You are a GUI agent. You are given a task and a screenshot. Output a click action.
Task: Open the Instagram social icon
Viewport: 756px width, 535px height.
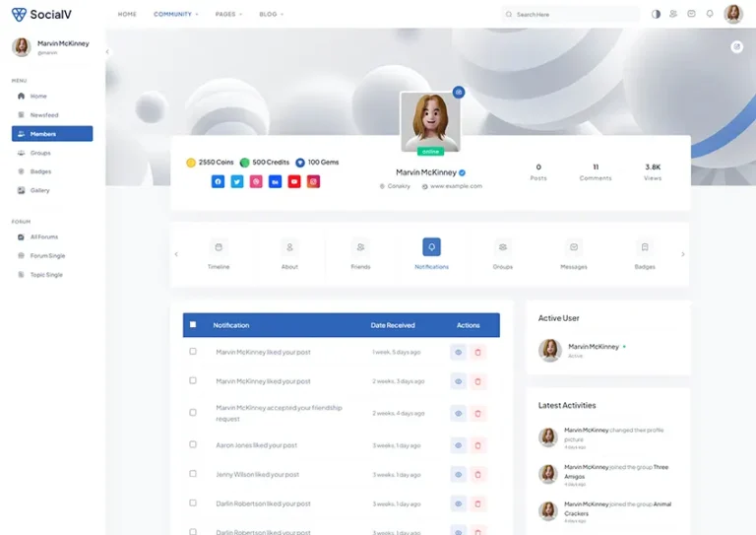(313, 181)
